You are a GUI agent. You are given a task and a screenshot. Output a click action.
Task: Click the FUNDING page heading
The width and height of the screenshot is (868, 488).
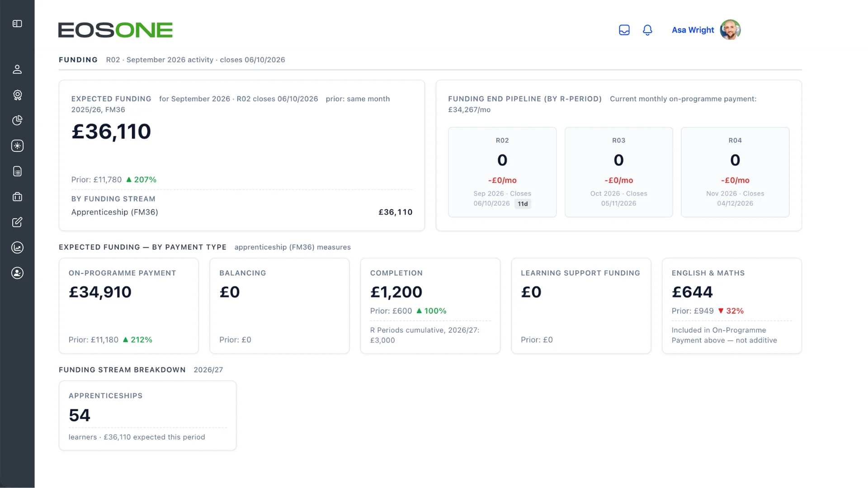click(78, 60)
